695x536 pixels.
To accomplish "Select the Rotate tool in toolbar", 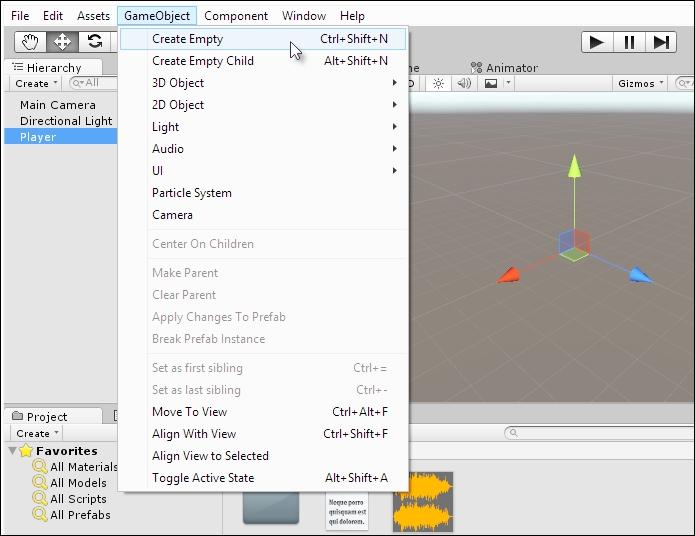I will tap(94, 42).
